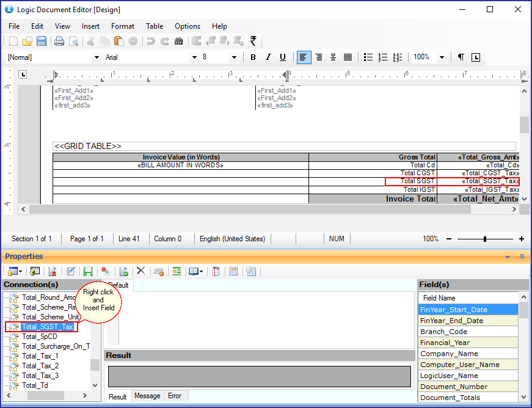The image size is (532, 408).
Task: Select the Document_Number field row
Action: (x=468, y=387)
